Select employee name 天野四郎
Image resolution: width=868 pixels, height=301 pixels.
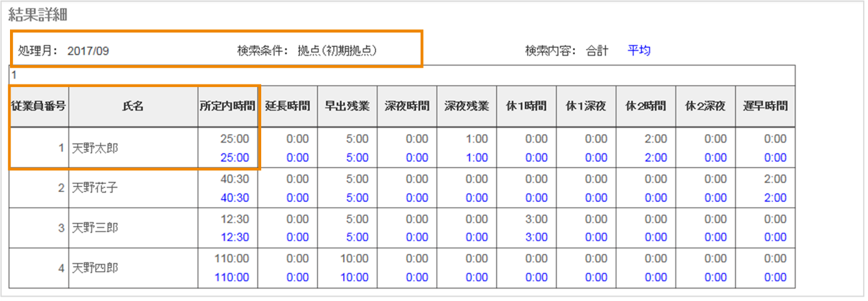(x=95, y=268)
